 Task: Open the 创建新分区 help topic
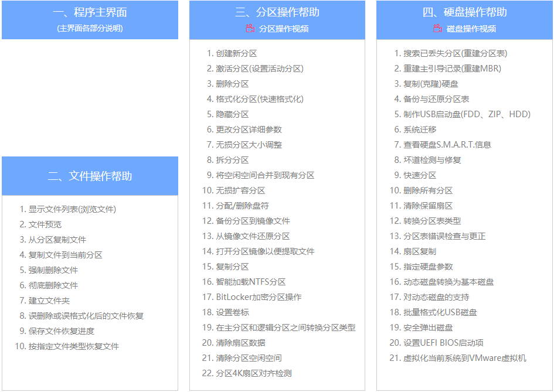pos(236,53)
